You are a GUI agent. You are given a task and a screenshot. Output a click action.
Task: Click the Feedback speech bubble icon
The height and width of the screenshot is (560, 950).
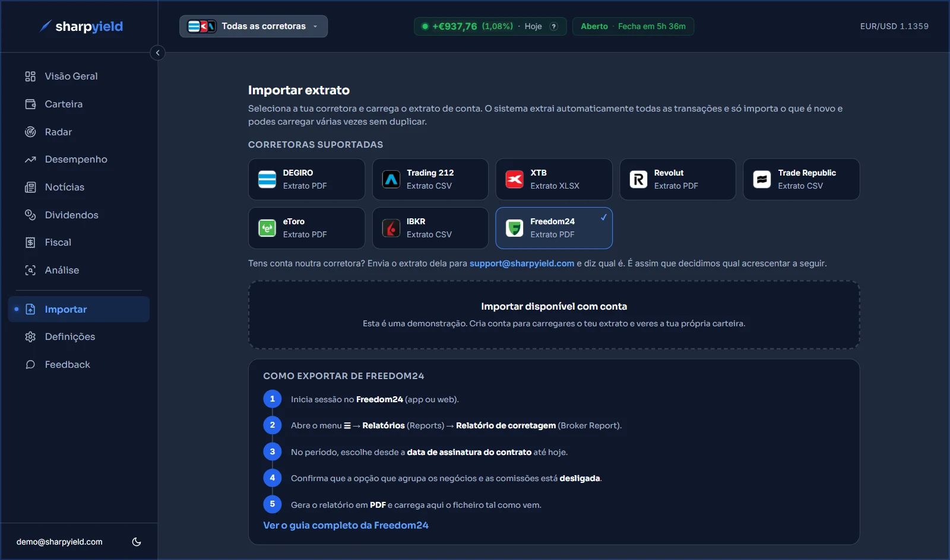[x=30, y=364]
